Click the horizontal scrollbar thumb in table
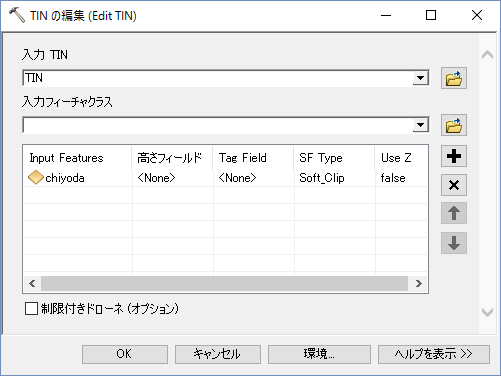 [x=224, y=284]
